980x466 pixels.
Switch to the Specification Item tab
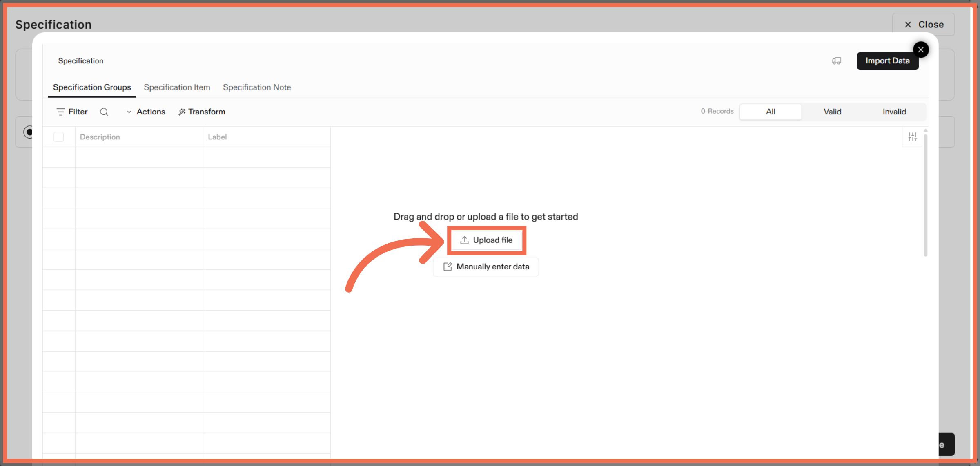pos(177,87)
